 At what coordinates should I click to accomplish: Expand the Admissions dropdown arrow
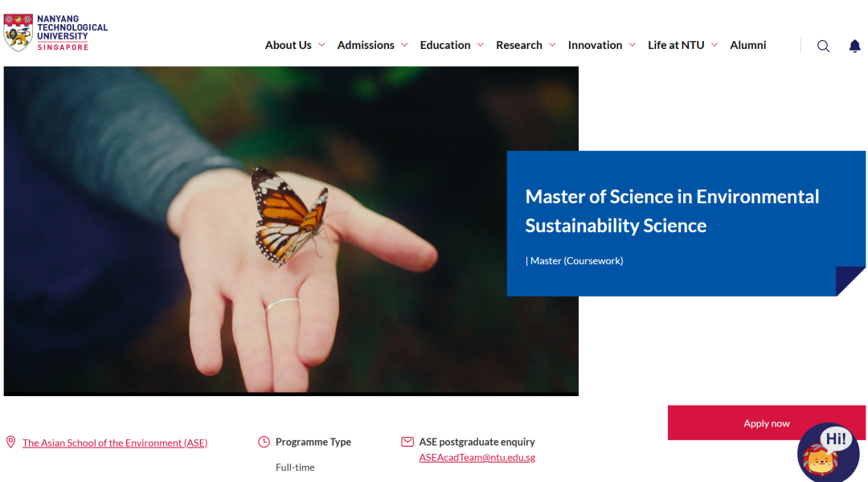click(x=404, y=45)
